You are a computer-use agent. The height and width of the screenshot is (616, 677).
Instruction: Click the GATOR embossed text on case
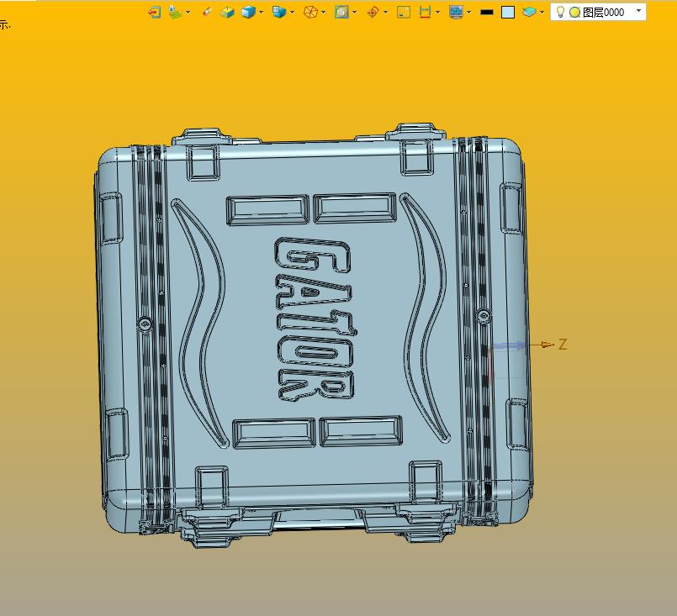315,319
